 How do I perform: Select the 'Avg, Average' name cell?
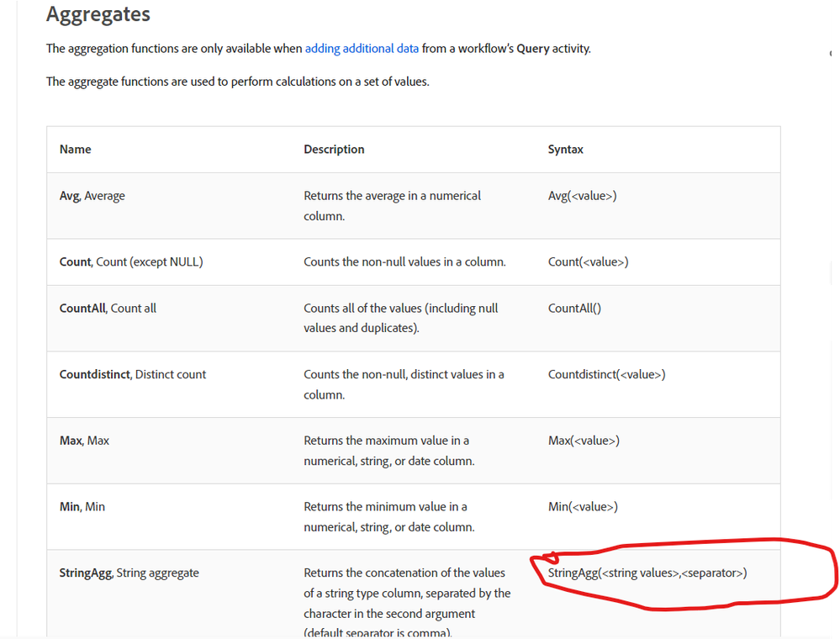(92, 196)
